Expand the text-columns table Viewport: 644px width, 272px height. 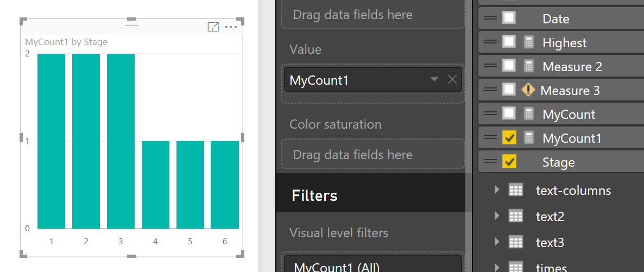(496, 190)
